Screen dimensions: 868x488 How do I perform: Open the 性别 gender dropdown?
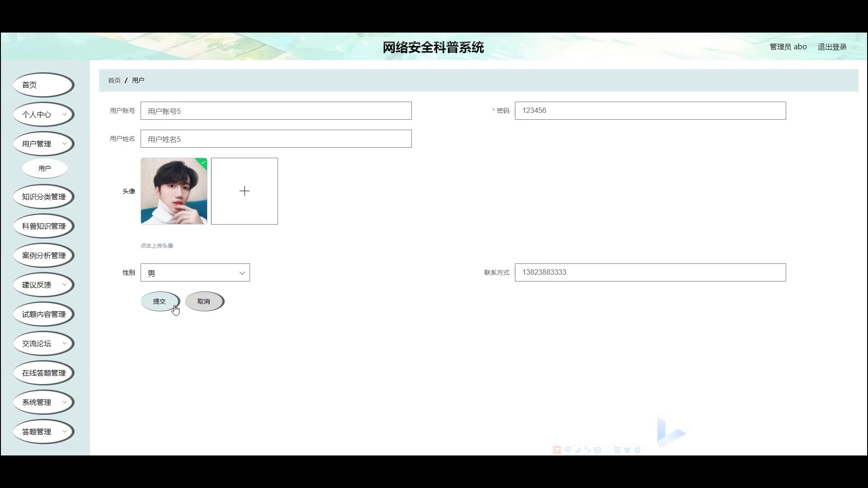(x=195, y=272)
